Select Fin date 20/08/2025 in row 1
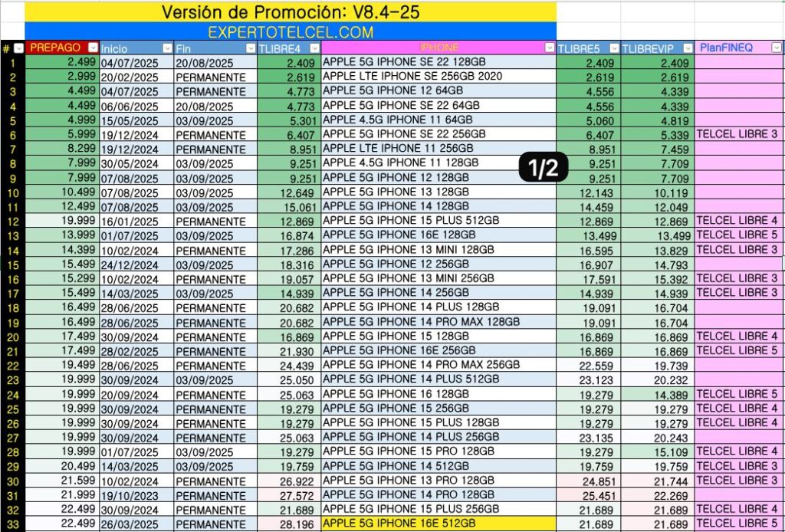The width and height of the screenshot is (785, 532). pos(215,63)
